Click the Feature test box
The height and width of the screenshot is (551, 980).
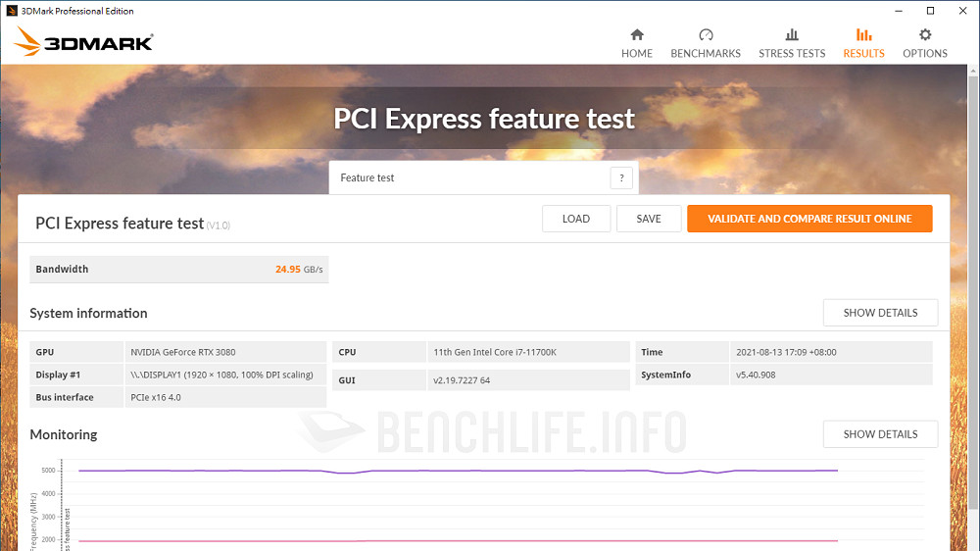click(x=484, y=178)
